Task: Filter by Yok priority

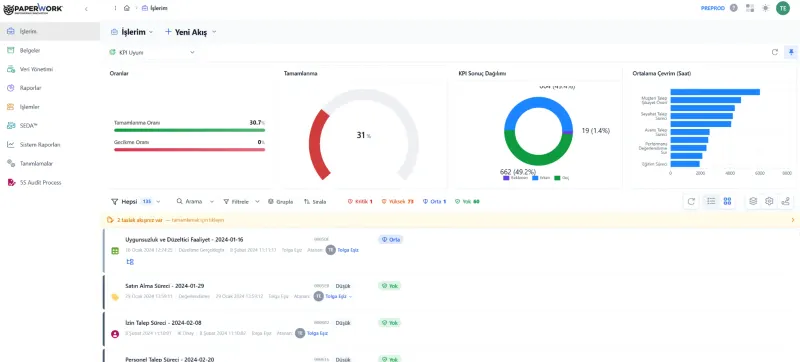Action: pos(467,201)
